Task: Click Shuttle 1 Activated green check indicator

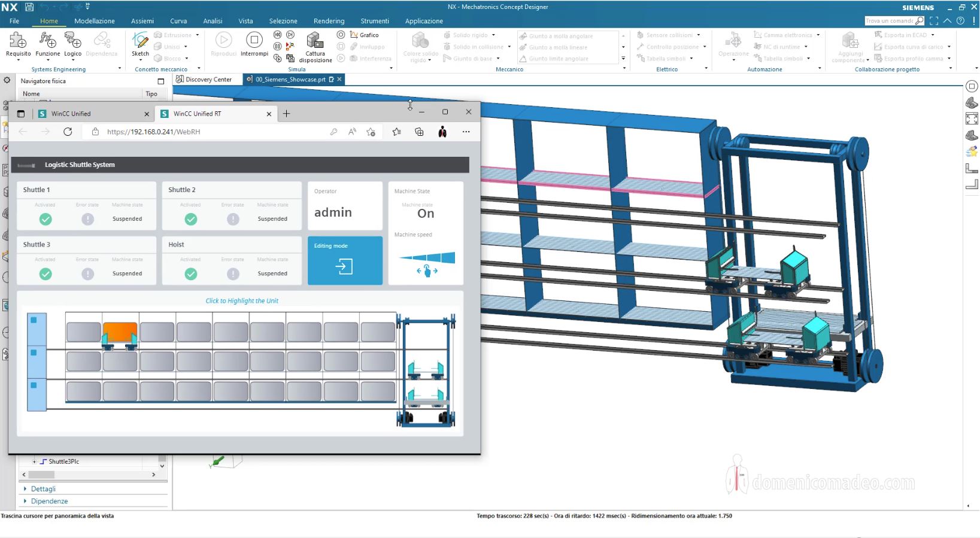Action: point(45,219)
